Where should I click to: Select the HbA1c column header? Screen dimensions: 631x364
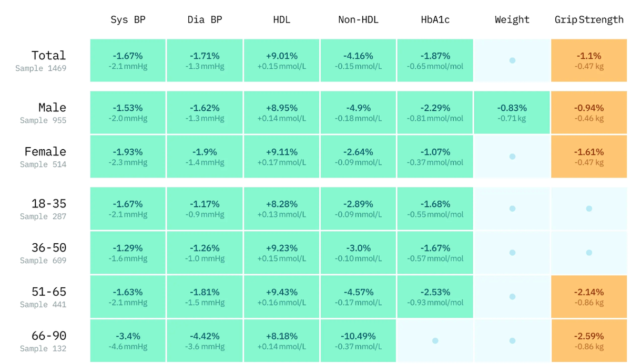435,20
